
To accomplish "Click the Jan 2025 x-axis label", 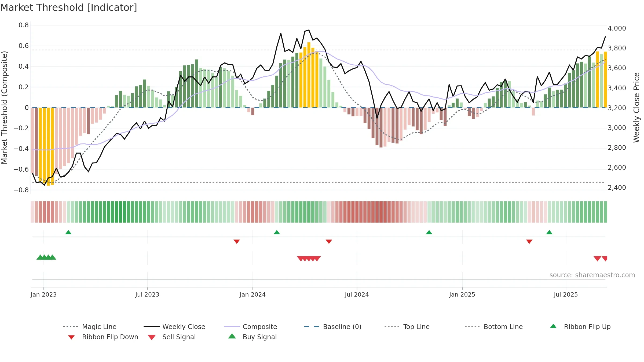I will [462, 295].
